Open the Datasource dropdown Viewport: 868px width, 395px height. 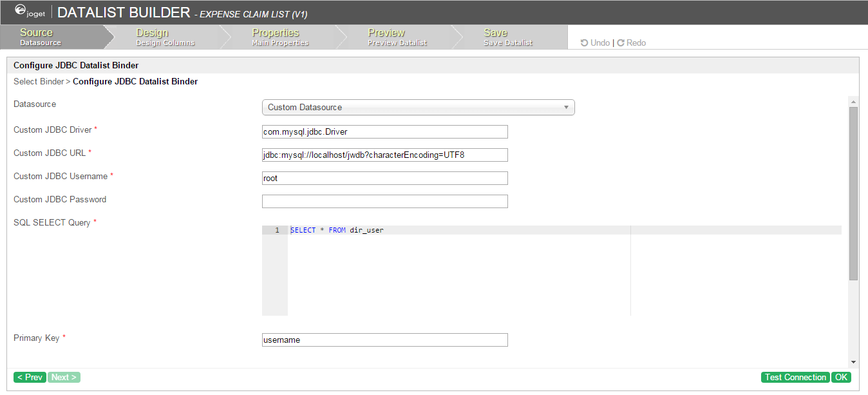click(x=418, y=108)
